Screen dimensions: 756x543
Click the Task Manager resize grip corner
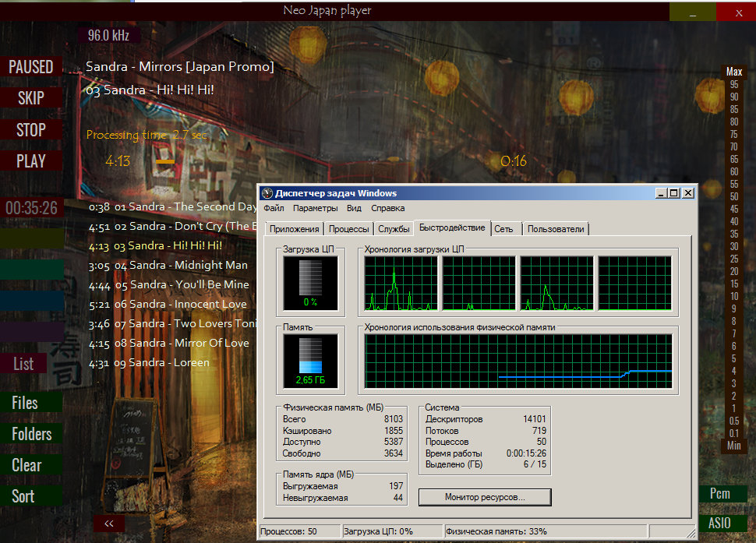point(691,532)
